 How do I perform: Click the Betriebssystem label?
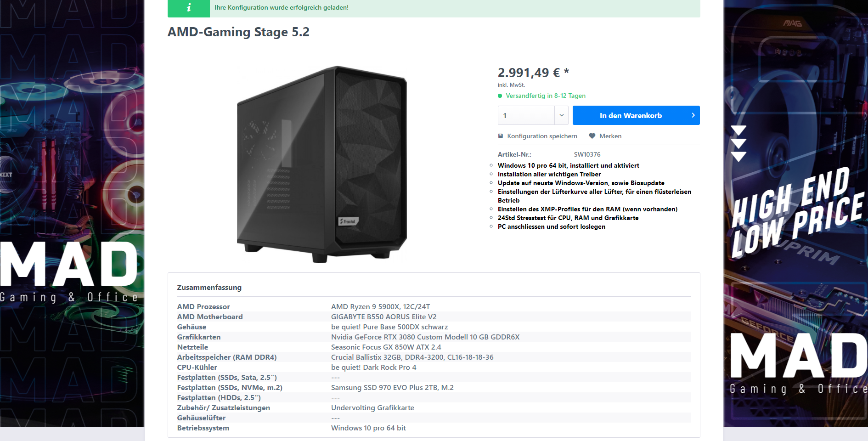click(203, 428)
